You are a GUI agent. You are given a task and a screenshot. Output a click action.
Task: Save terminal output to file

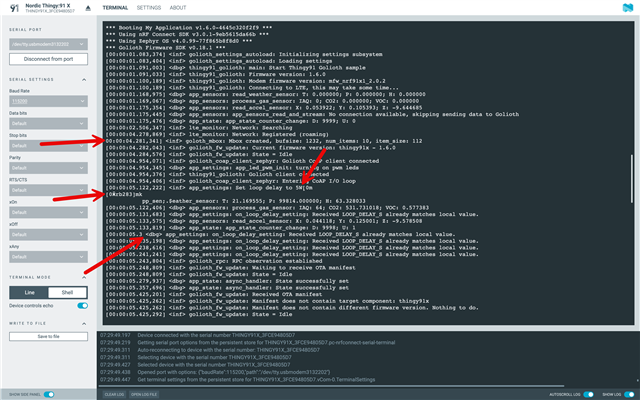pos(48,336)
